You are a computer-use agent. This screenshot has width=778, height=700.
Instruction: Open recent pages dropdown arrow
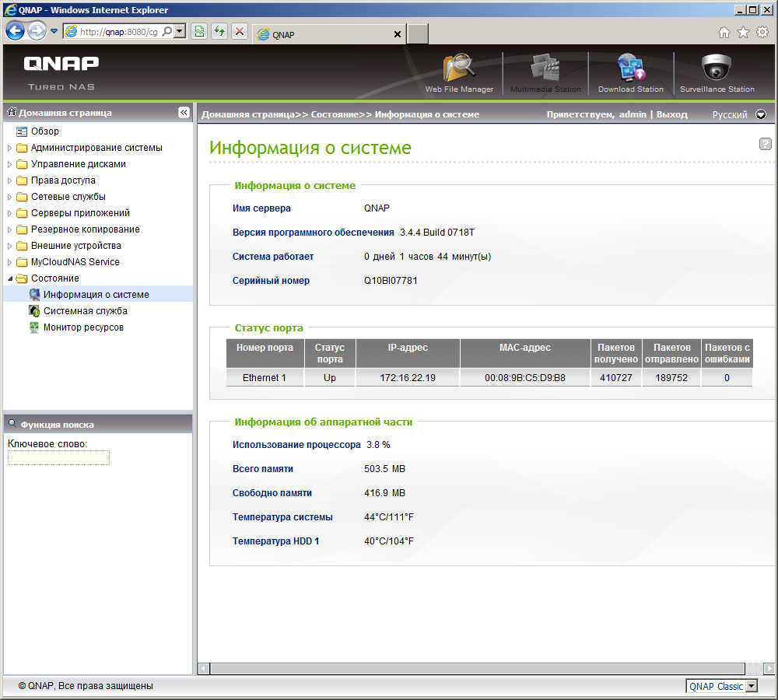54,31
